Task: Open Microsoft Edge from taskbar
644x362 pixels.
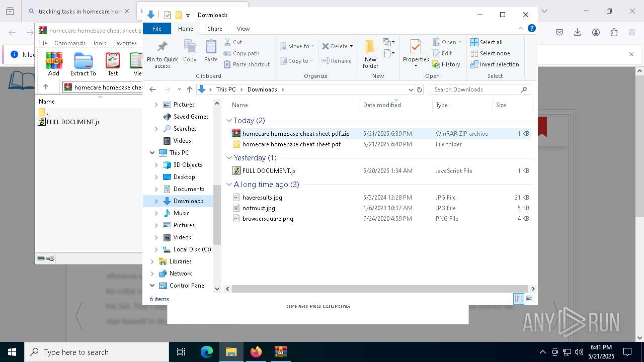Action: pyautogui.click(x=207, y=352)
